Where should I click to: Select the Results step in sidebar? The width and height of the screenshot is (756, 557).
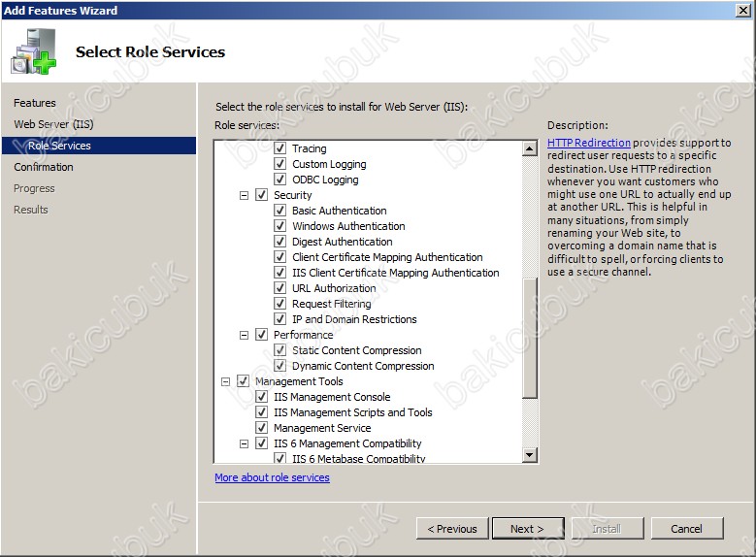(x=31, y=210)
